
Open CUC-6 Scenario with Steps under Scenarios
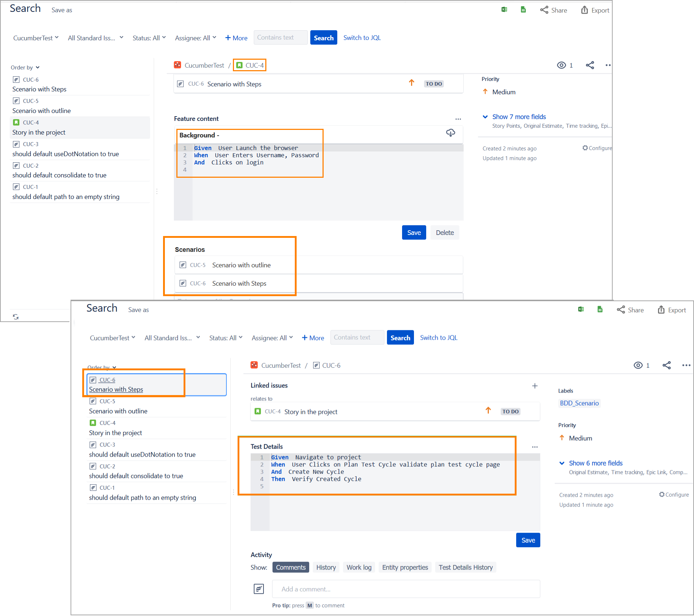click(319, 283)
